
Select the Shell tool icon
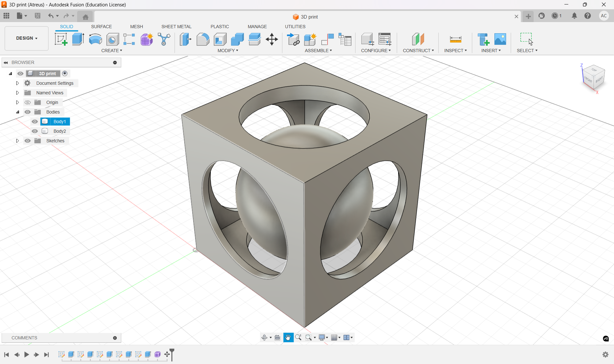pyautogui.click(x=220, y=39)
